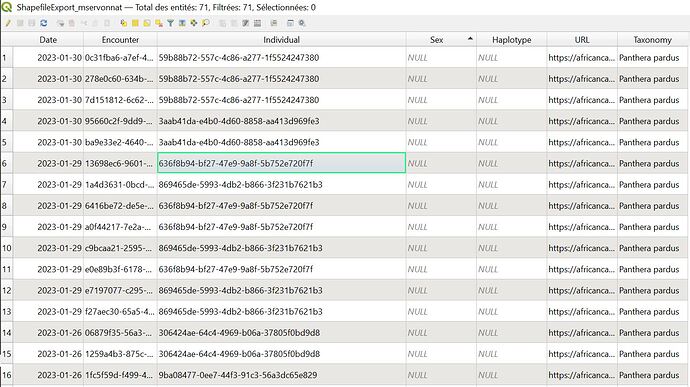Screen dimensions: 690x387
Task: Click the Date cell in row 13
Action: (48, 311)
